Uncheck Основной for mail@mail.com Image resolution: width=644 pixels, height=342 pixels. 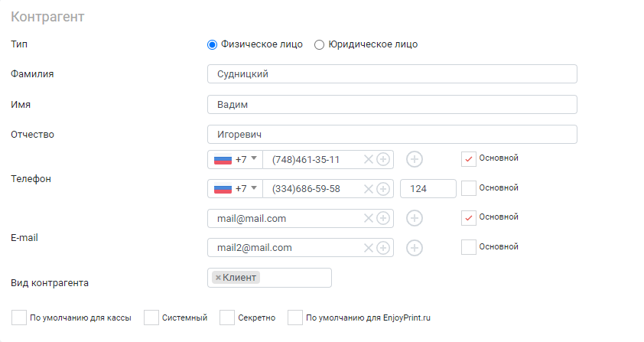point(469,217)
